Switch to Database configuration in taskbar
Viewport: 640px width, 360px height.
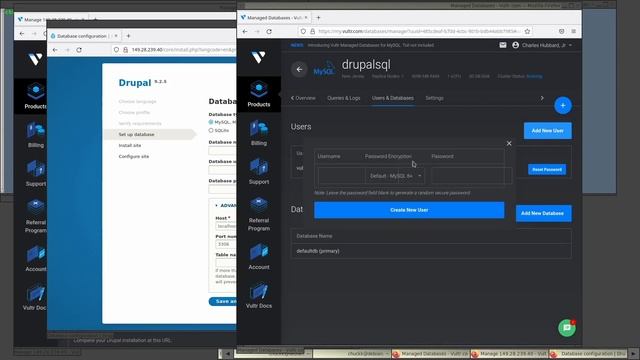588,353
